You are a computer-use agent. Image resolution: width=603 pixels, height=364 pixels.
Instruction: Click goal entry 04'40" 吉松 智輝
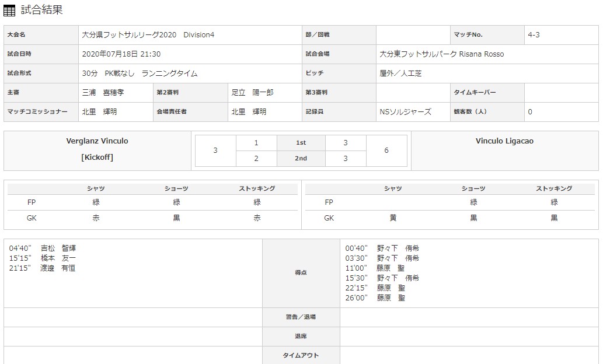tap(43, 248)
